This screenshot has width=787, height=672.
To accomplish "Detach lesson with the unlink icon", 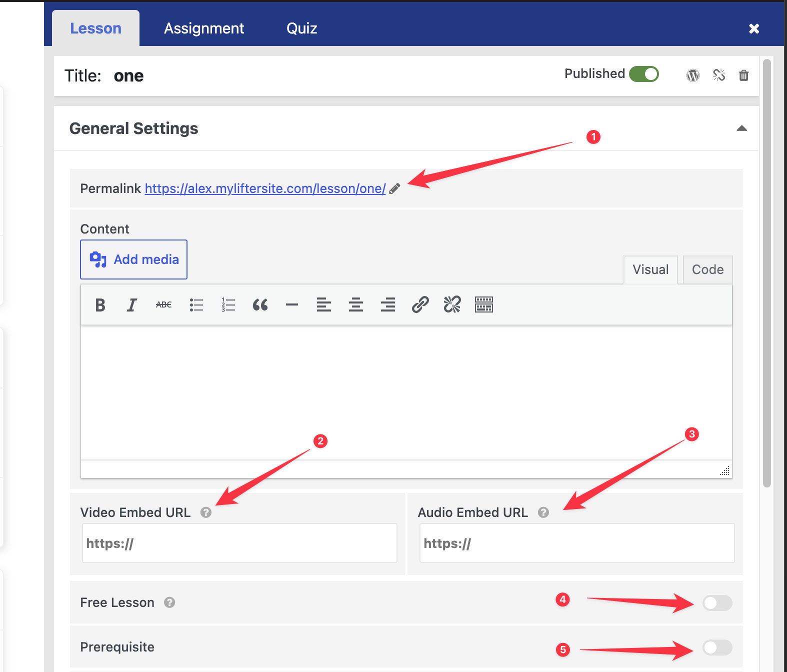I will [x=719, y=75].
